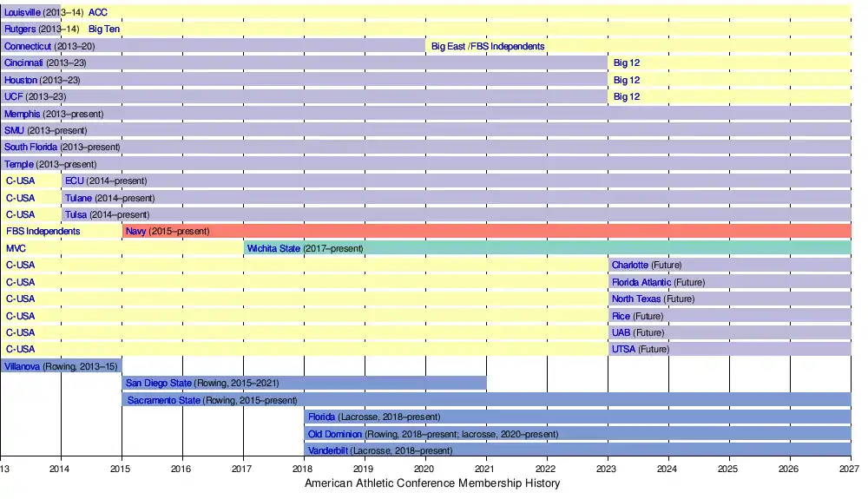Click the 2014 axis label
The width and height of the screenshot is (868, 499).
[59, 469]
